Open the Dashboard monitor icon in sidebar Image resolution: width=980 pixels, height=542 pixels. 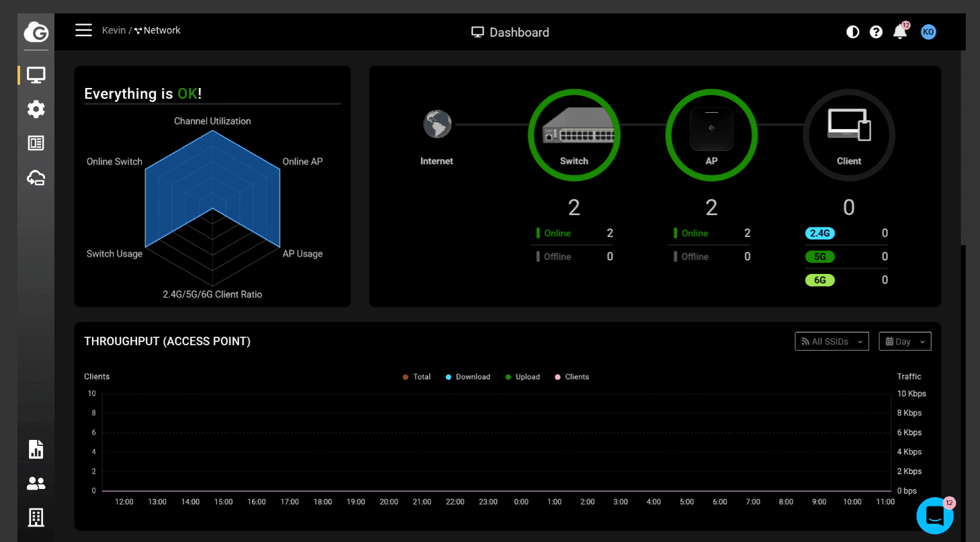pos(36,75)
